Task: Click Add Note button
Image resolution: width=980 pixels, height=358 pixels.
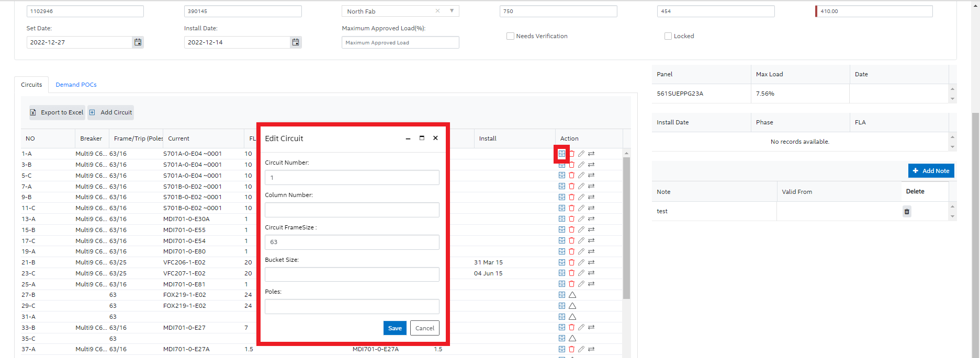Action: 931,171
